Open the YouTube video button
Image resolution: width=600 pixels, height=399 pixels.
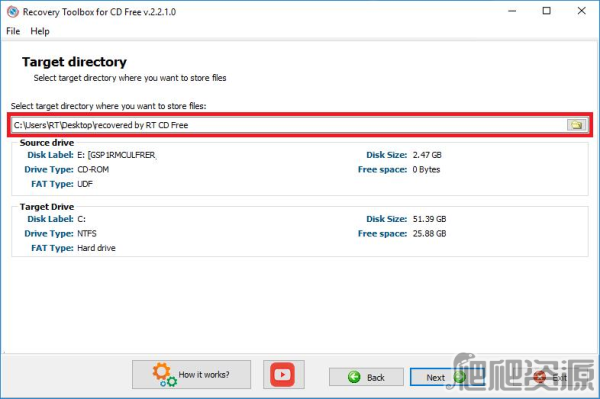[x=283, y=374]
